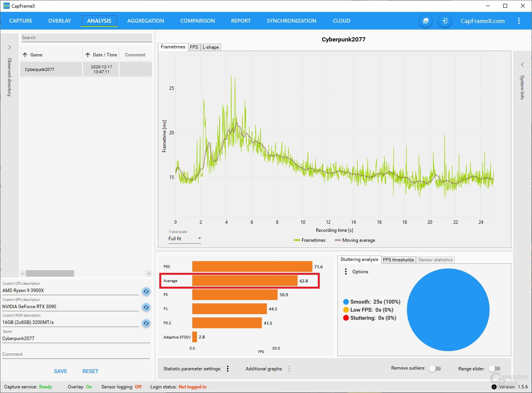Click the login icon in header
Screen dimensions: 532x393
tap(444, 21)
